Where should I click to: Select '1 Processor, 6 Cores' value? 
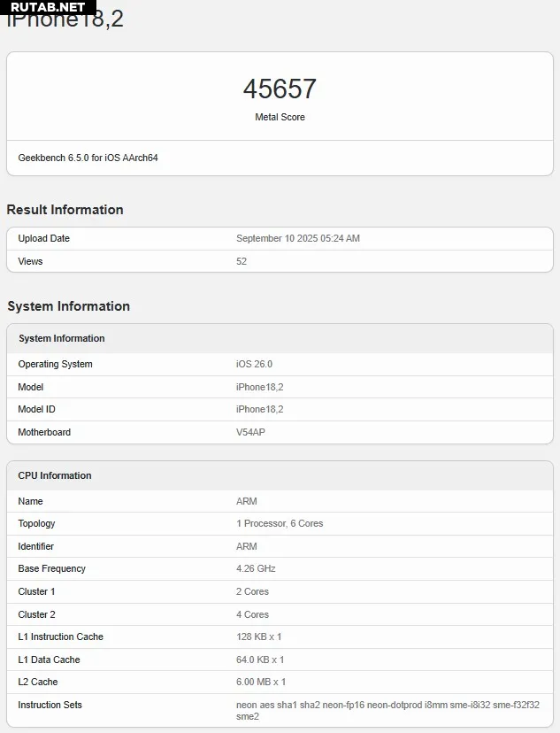pyautogui.click(x=280, y=523)
